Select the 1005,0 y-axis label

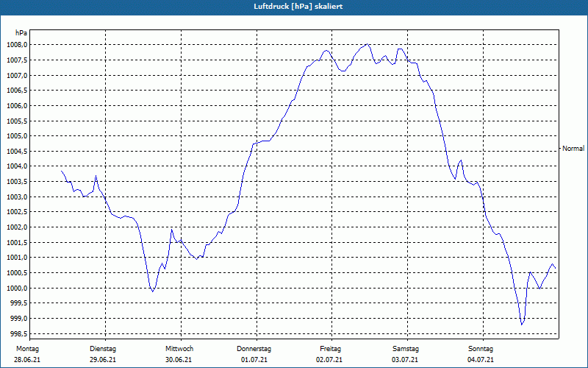click(17, 136)
